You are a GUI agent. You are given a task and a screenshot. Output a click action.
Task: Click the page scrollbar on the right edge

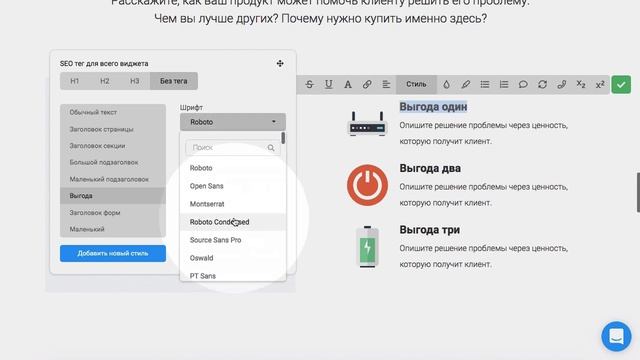(x=638, y=192)
